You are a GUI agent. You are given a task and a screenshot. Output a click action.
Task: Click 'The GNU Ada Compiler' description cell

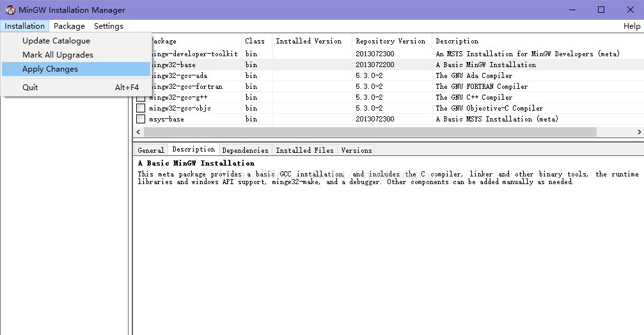coord(474,75)
